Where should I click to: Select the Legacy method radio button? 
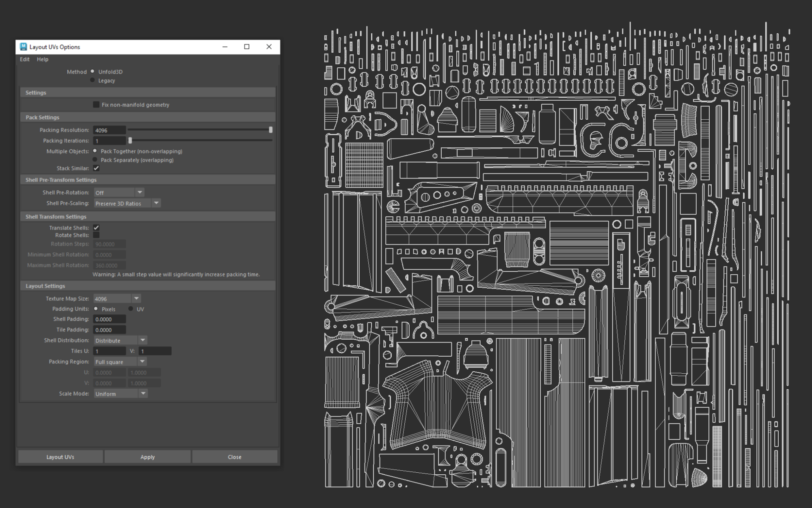coord(93,80)
